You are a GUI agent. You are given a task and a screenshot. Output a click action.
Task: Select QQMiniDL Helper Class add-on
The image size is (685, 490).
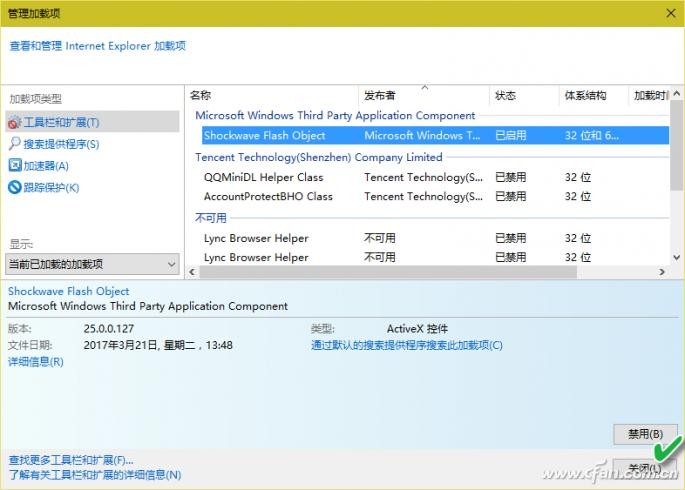[x=263, y=178]
